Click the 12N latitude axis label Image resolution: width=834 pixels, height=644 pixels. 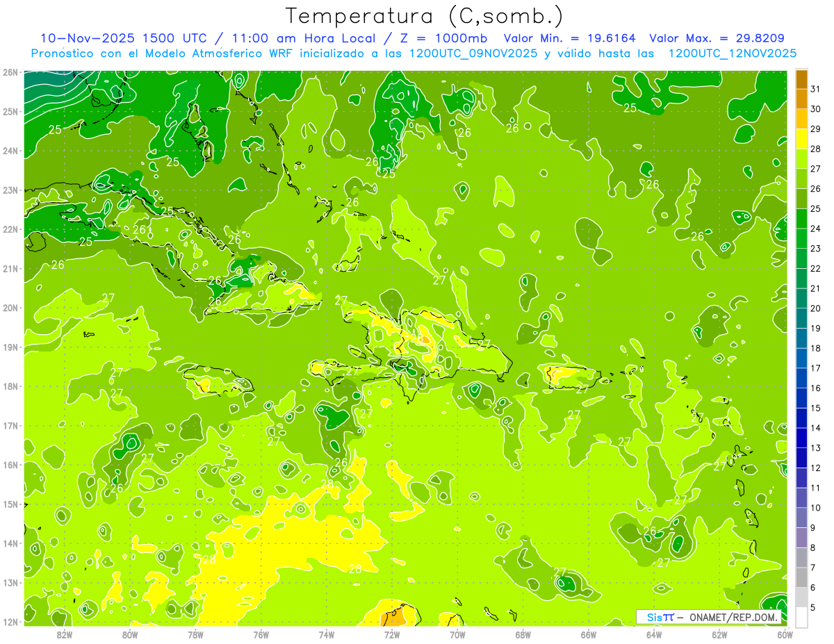tap(10, 622)
